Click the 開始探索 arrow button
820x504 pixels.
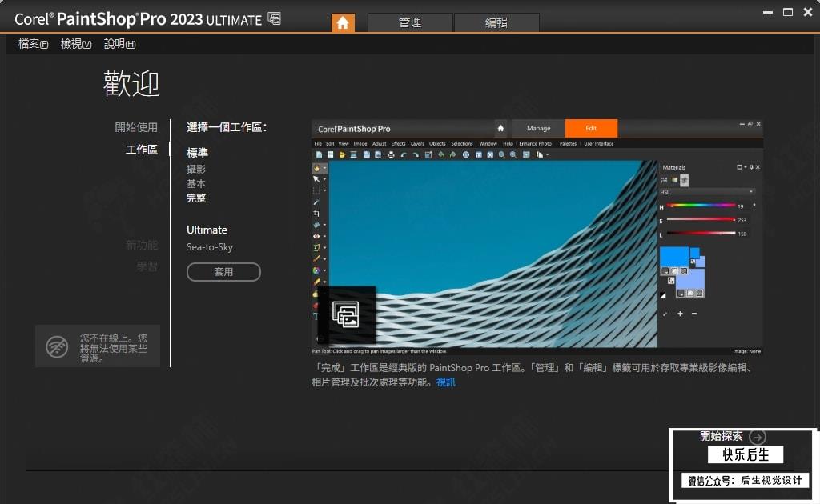point(758,436)
